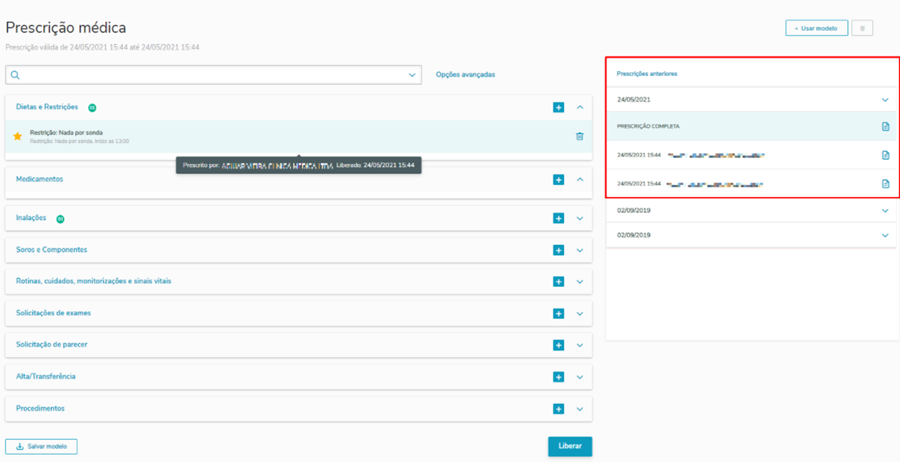Viewport: 900px width, 462px height.
Task: Open the search field dropdown arrow
Action: (x=412, y=75)
